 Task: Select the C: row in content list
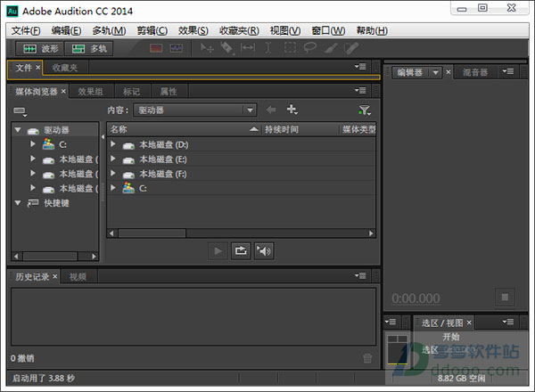(x=242, y=188)
